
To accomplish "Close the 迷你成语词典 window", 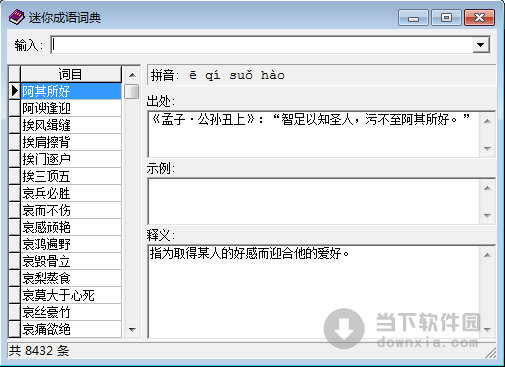I will point(479,17).
